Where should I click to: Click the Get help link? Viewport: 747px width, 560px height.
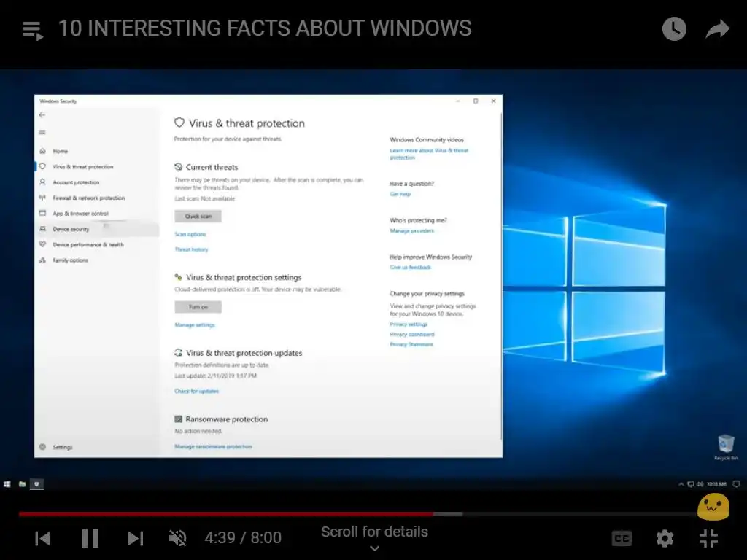pyautogui.click(x=400, y=194)
